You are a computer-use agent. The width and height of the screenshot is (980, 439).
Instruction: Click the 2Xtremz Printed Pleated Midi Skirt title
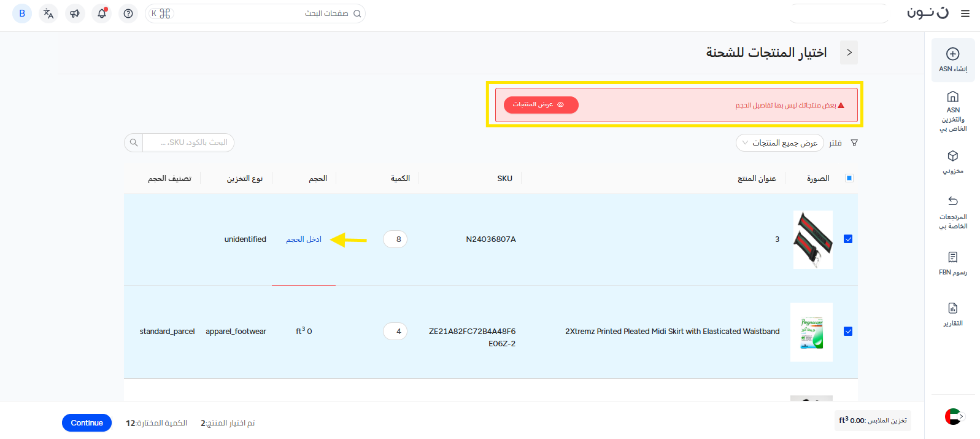pyautogui.click(x=673, y=332)
